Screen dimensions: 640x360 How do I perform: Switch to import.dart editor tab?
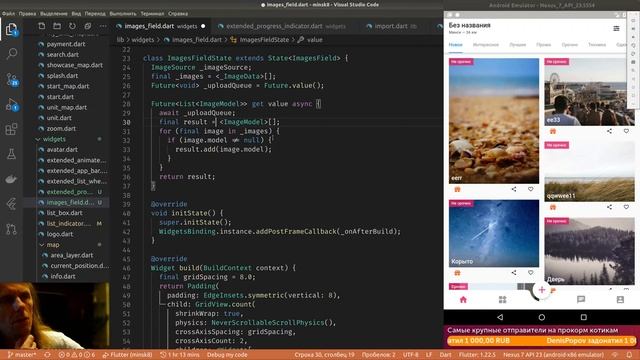392,26
